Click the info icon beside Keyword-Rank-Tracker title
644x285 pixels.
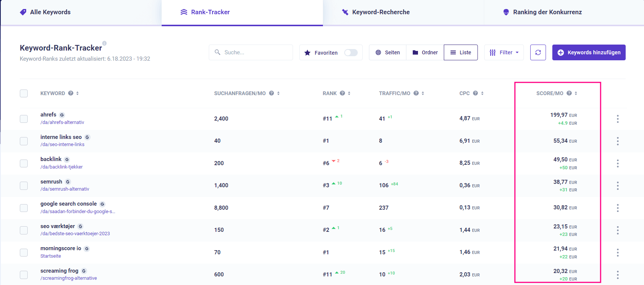pyautogui.click(x=104, y=43)
